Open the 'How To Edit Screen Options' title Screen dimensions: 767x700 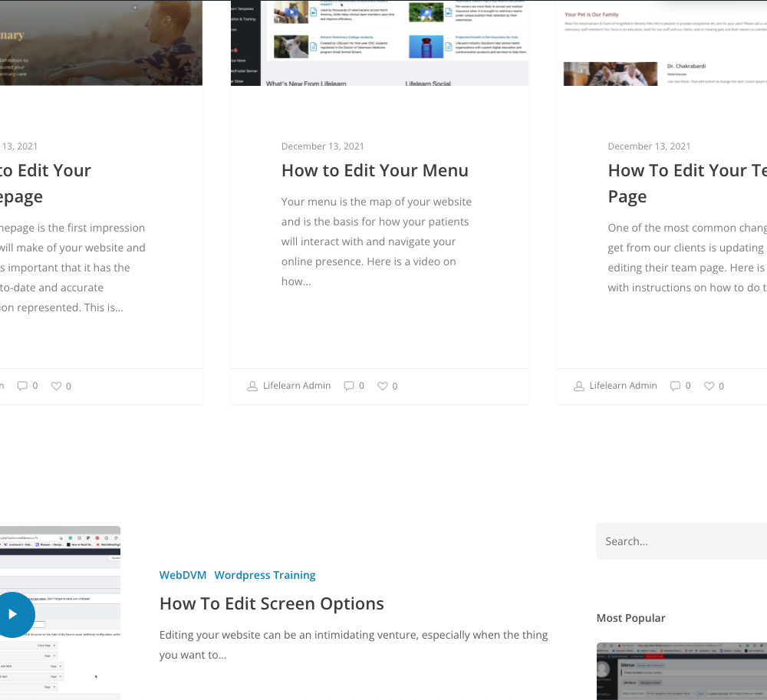click(272, 603)
